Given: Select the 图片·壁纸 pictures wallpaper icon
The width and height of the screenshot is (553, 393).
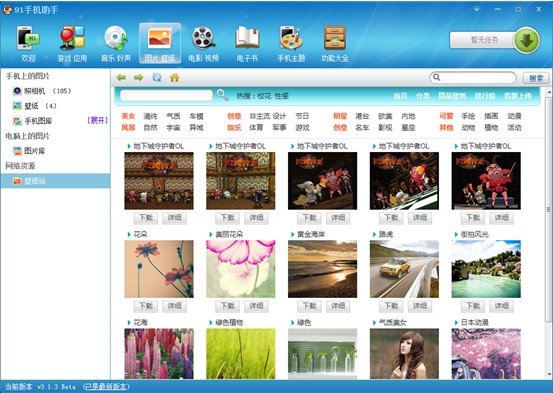Looking at the screenshot, I should click(x=160, y=43).
